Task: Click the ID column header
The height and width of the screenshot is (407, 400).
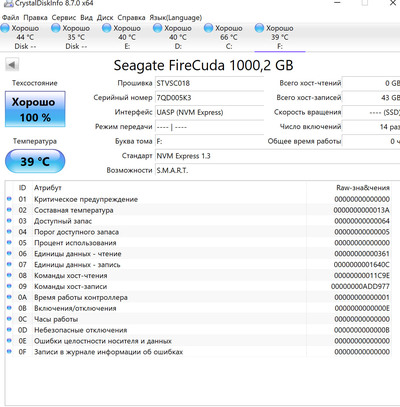Action: coord(22,188)
